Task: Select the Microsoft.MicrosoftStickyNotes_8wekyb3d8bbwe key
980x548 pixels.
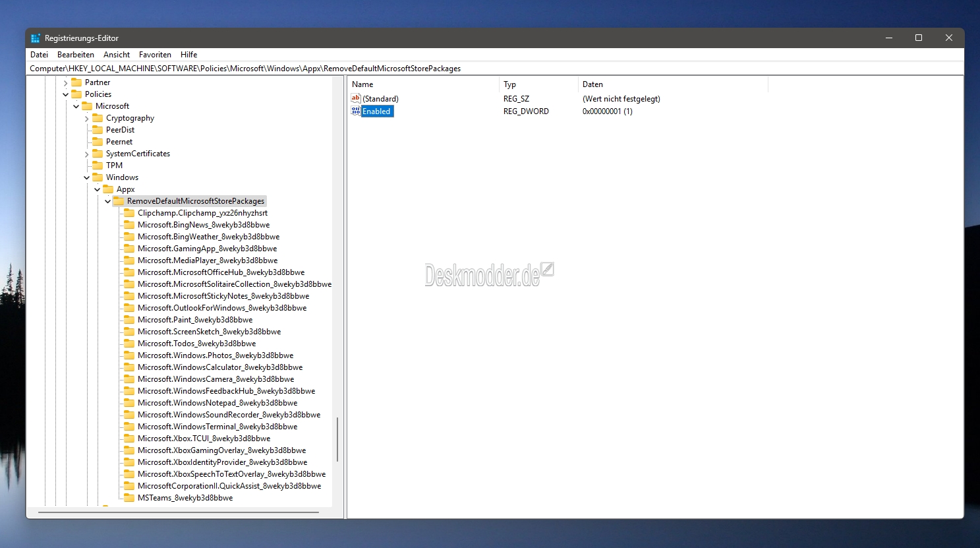Action: [x=223, y=296]
